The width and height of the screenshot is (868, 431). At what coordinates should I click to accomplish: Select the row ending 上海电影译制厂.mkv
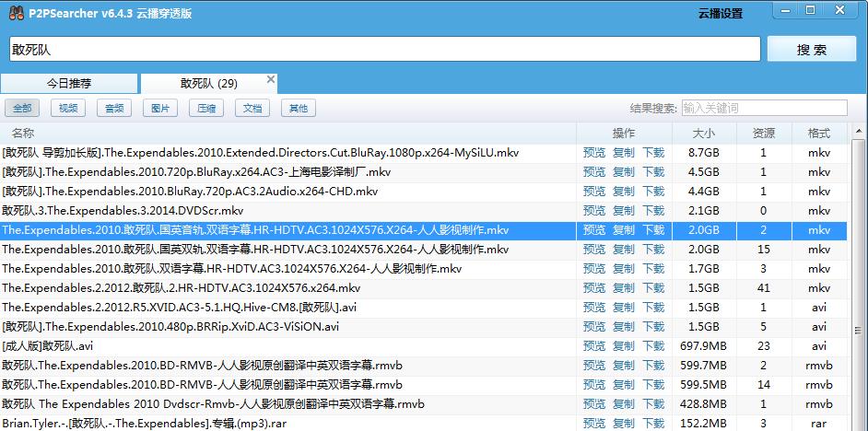[196, 172]
